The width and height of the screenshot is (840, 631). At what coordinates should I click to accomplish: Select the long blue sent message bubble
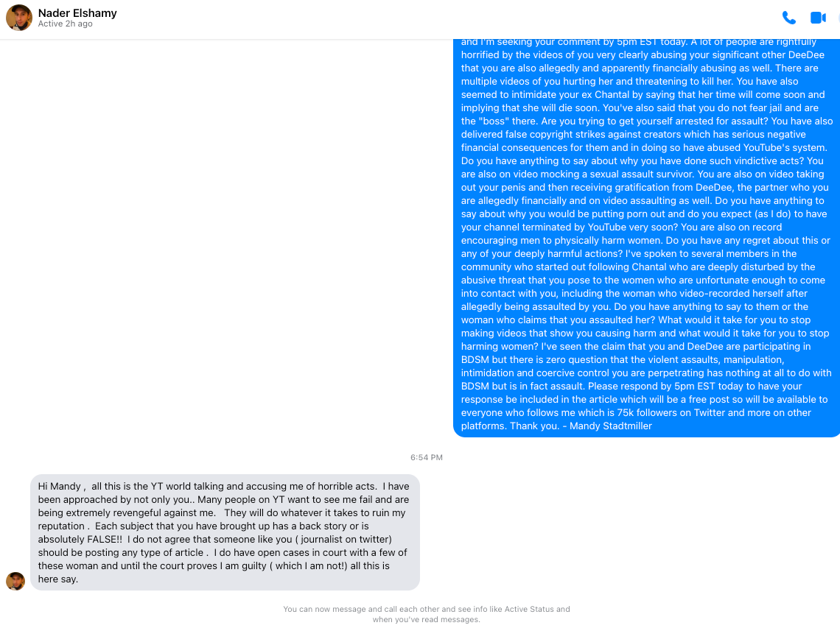[x=647, y=238]
